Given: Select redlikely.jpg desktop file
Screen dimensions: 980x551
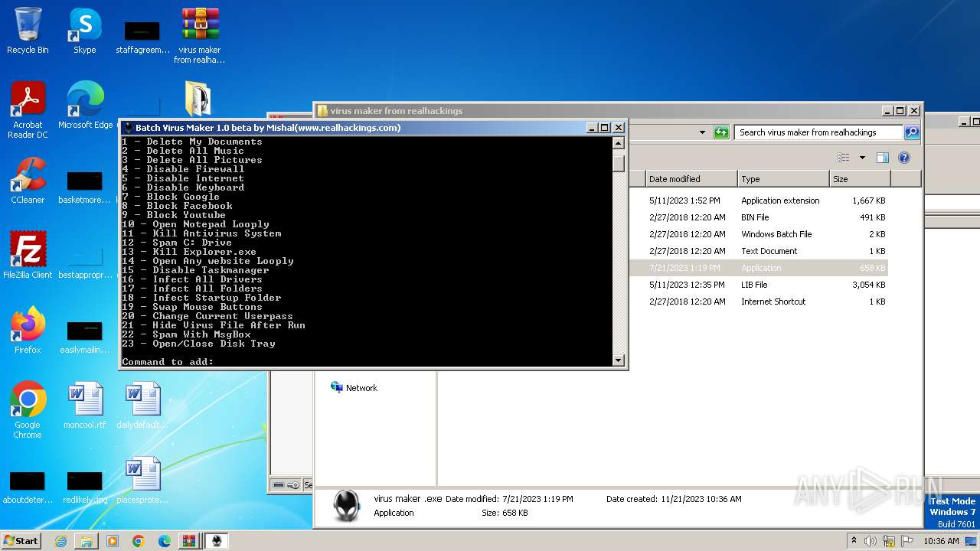Looking at the screenshot, I should tap(84, 487).
